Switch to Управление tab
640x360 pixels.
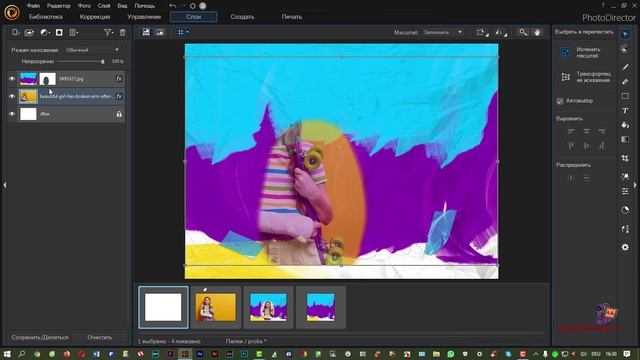[144, 17]
